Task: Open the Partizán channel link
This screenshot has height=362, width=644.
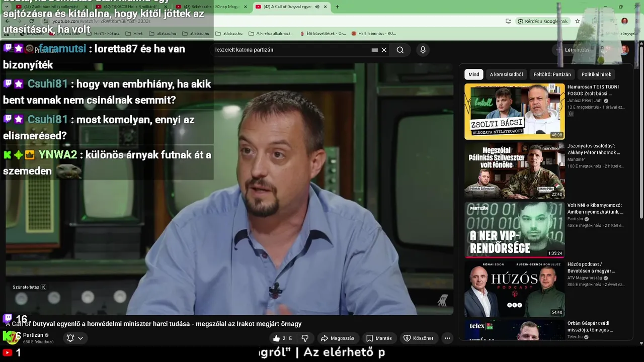Action: point(33,335)
